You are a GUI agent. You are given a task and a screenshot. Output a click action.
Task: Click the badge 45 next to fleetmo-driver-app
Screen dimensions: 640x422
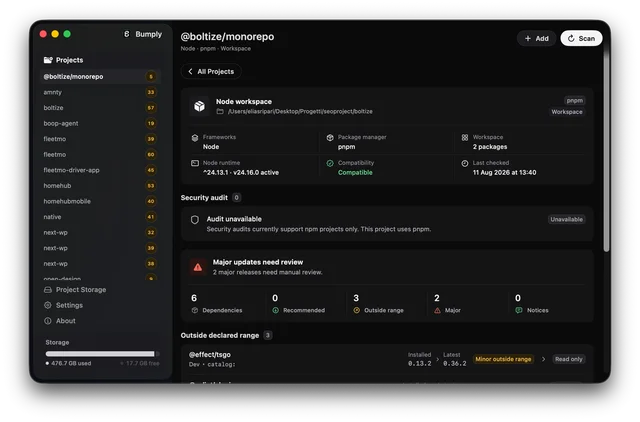click(x=151, y=170)
